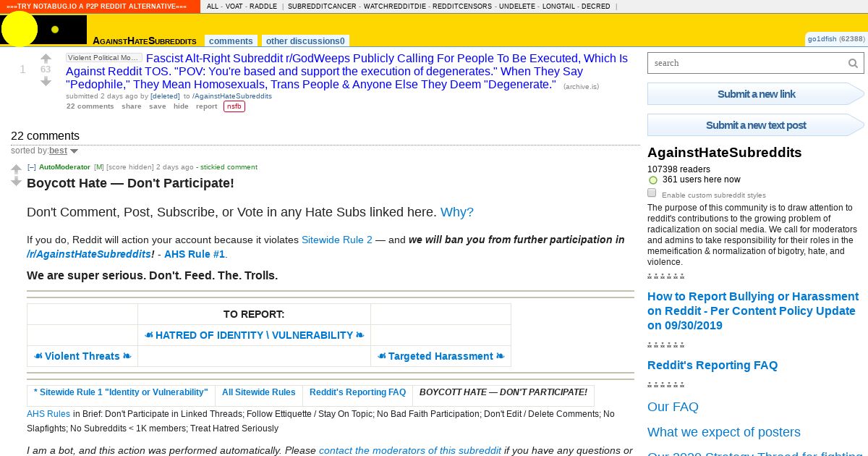Open sidebar AgainstHateSubreddits title

(725, 153)
